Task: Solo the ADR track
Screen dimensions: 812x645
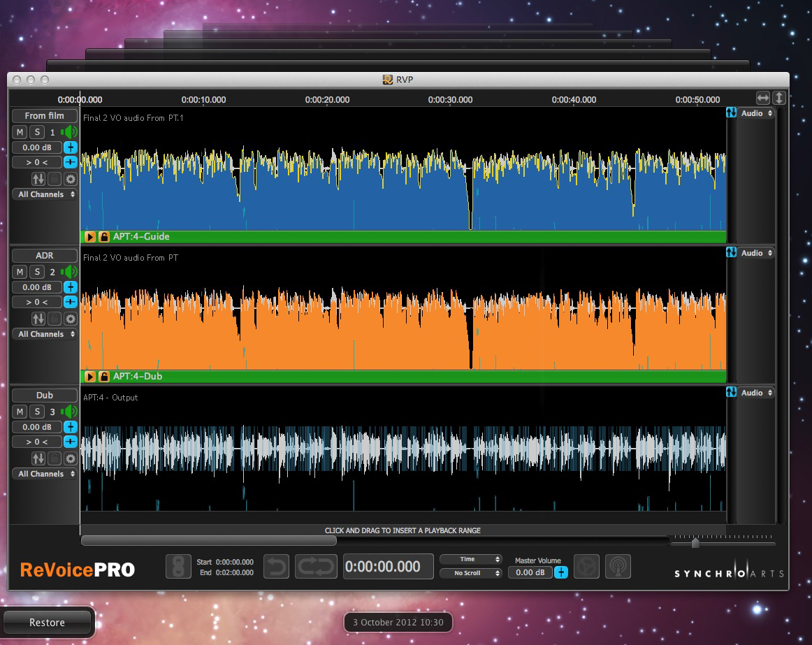Action: click(x=37, y=272)
